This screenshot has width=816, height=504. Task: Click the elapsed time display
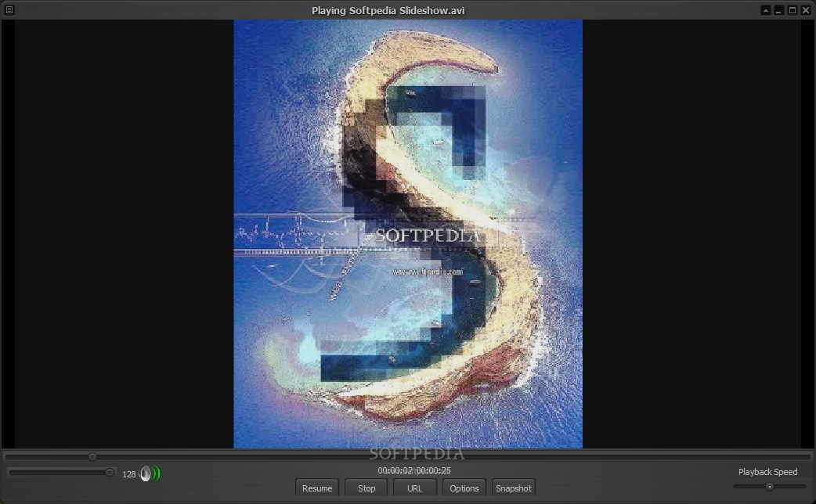tap(395, 471)
